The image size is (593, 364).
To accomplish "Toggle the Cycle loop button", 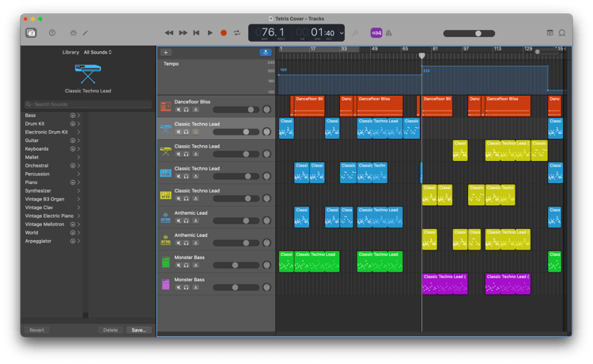I will [x=237, y=33].
